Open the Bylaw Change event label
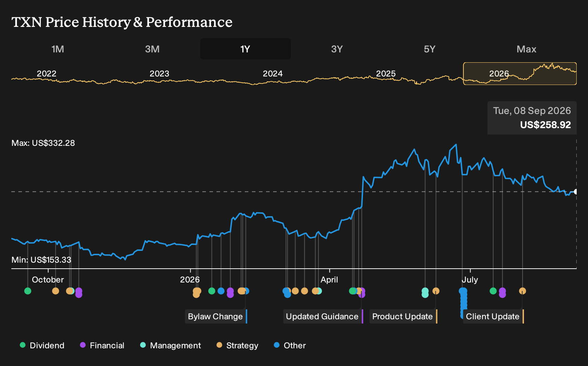This screenshot has width=588, height=366. tap(216, 316)
